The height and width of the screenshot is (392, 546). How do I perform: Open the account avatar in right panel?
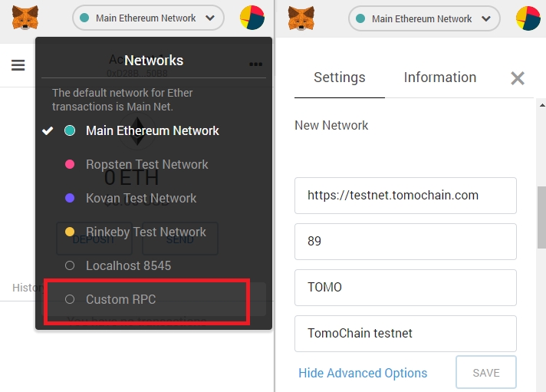(x=528, y=18)
